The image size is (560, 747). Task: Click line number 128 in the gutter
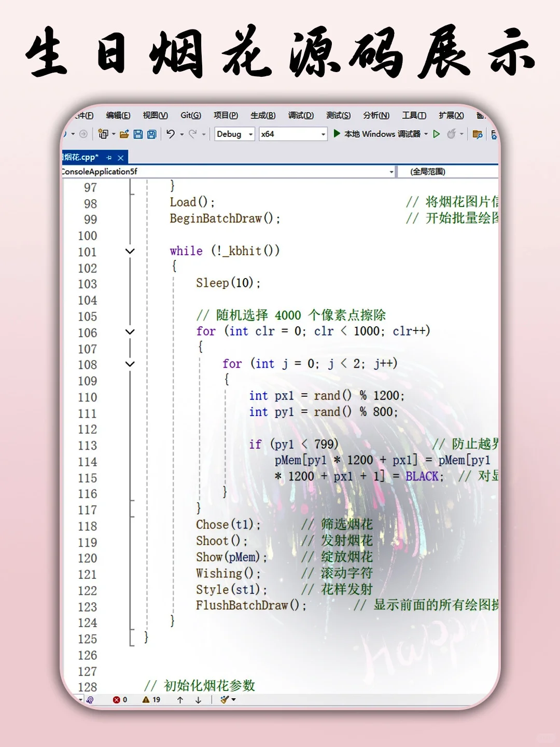point(87,687)
